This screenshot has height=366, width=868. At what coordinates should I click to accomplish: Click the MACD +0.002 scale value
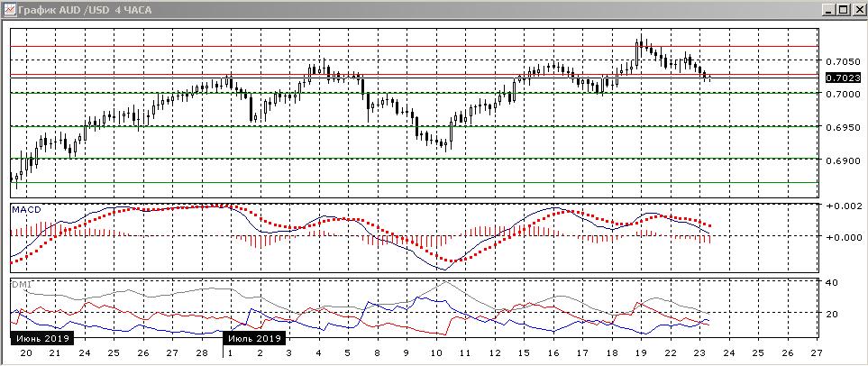[844, 206]
